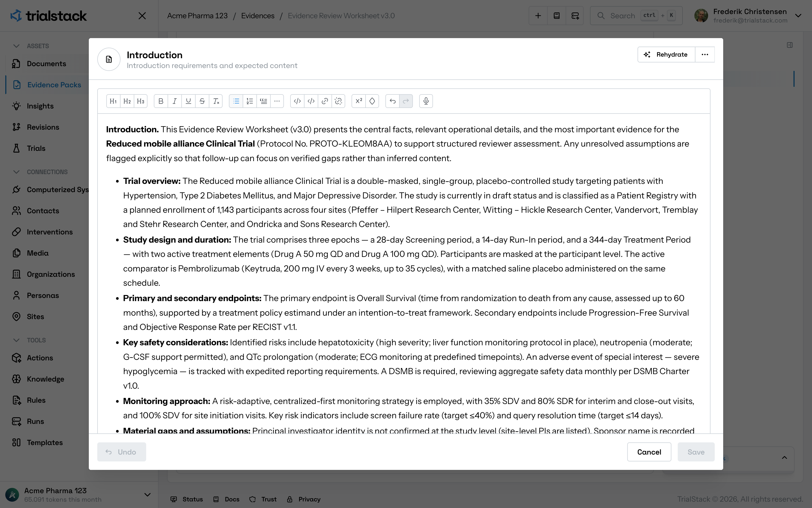Save the Introduction section
Viewport: 812px width, 508px height.
point(696,452)
